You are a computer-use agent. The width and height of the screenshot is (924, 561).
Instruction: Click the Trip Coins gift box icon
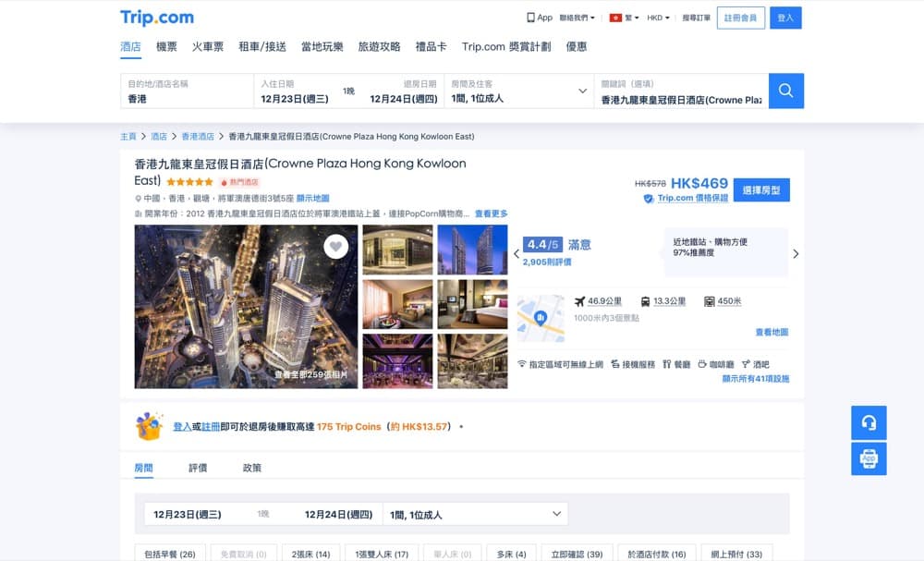pos(149,426)
